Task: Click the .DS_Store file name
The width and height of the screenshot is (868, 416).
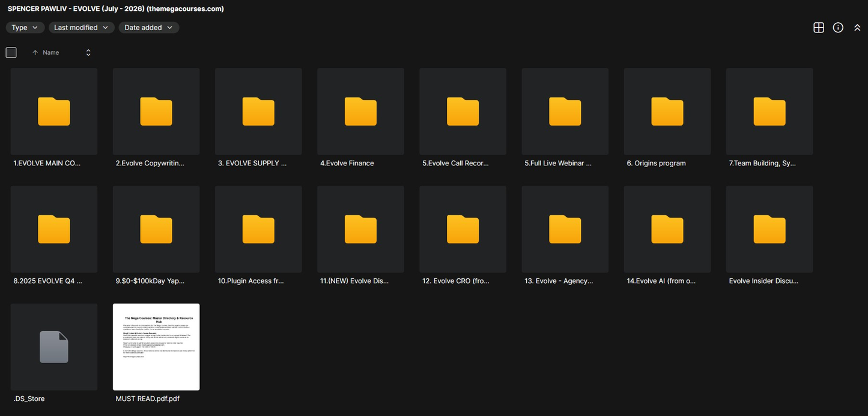Action: [29, 399]
